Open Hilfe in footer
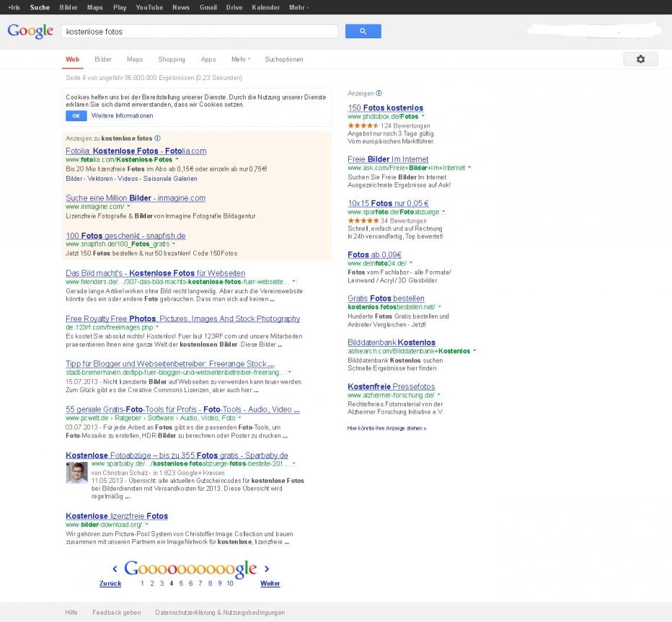The width and height of the screenshot is (672, 622). tap(71, 612)
